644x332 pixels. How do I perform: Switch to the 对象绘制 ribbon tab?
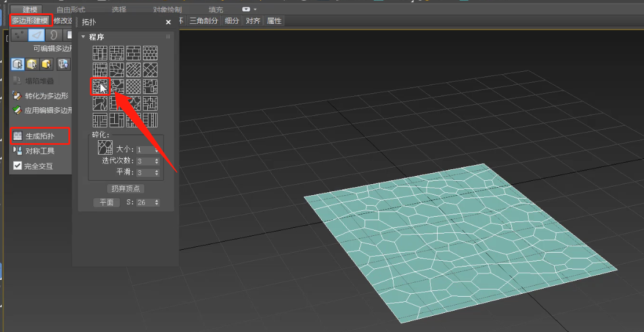[x=167, y=10]
